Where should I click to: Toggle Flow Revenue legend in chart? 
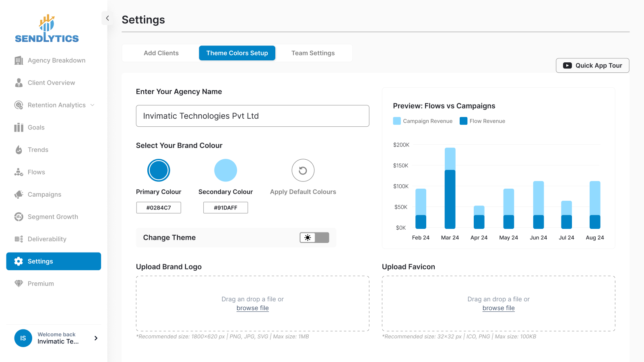coord(482,121)
